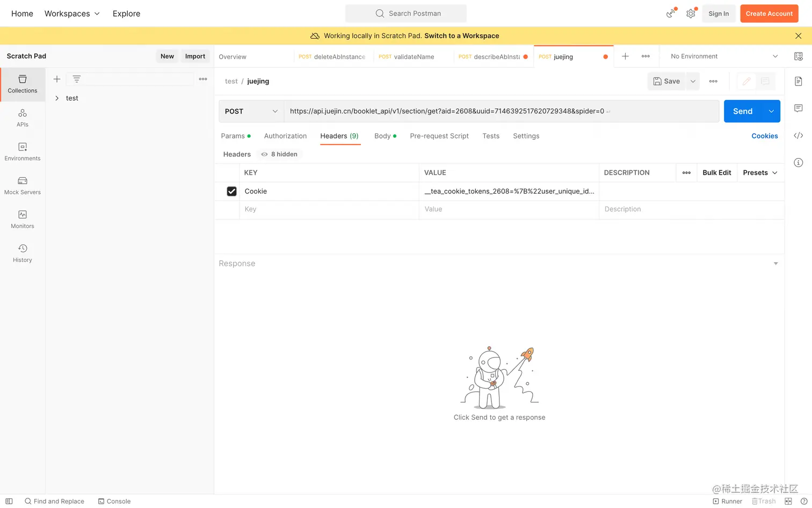This screenshot has height=508, width=812.
Task: Click the Create Account button
Action: [x=769, y=13]
